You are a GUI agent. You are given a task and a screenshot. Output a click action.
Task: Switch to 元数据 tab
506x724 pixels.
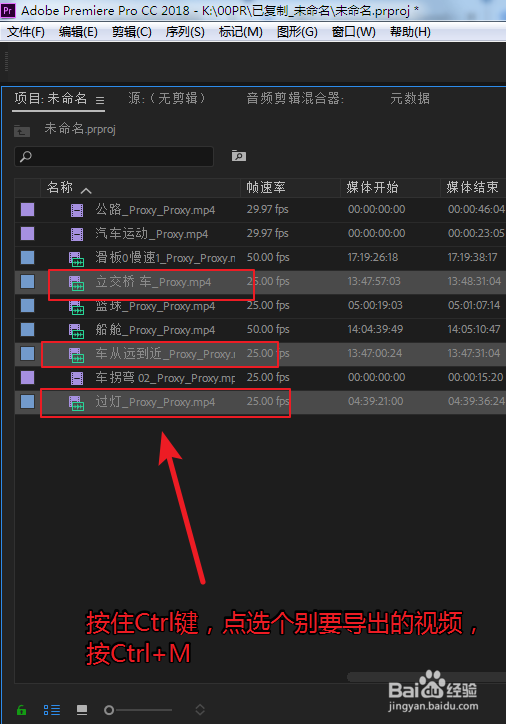(x=410, y=98)
